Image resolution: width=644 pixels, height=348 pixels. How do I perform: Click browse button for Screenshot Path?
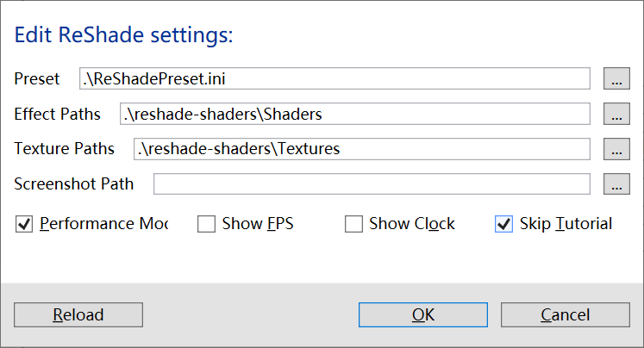pos(616,183)
